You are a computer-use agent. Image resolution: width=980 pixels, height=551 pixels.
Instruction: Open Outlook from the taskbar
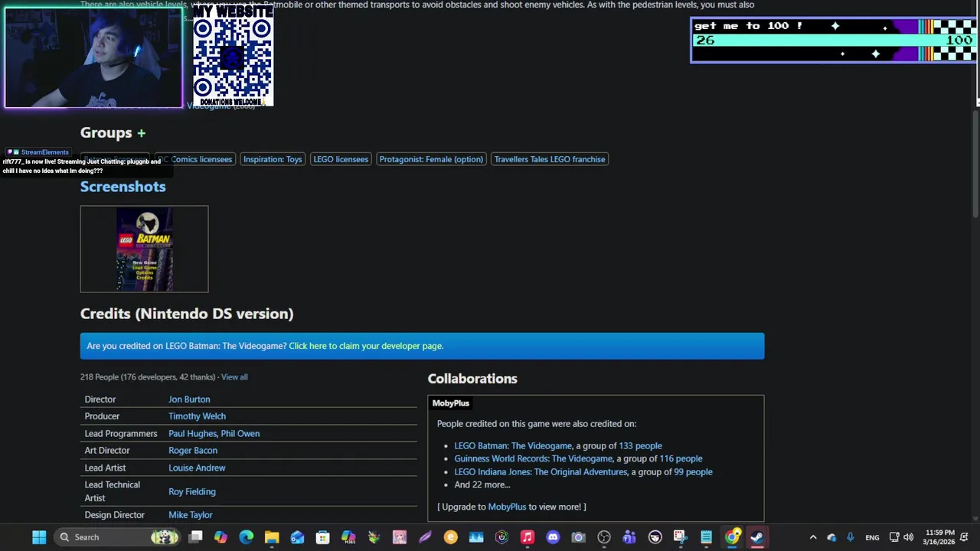(297, 537)
